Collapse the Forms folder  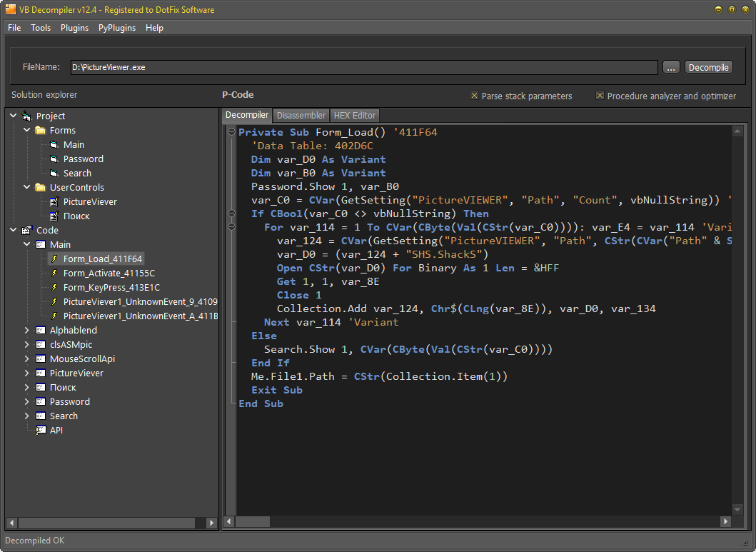pos(27,130)
